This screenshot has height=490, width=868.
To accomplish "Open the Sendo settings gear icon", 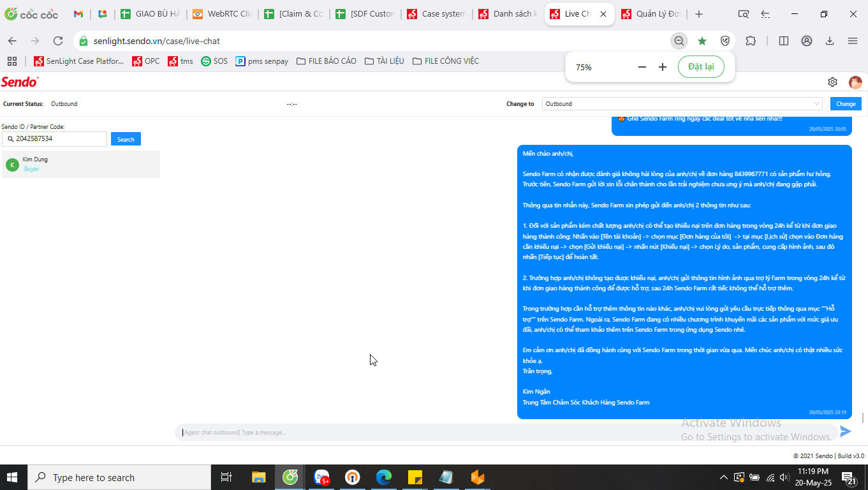I will [x=832, y=82].
